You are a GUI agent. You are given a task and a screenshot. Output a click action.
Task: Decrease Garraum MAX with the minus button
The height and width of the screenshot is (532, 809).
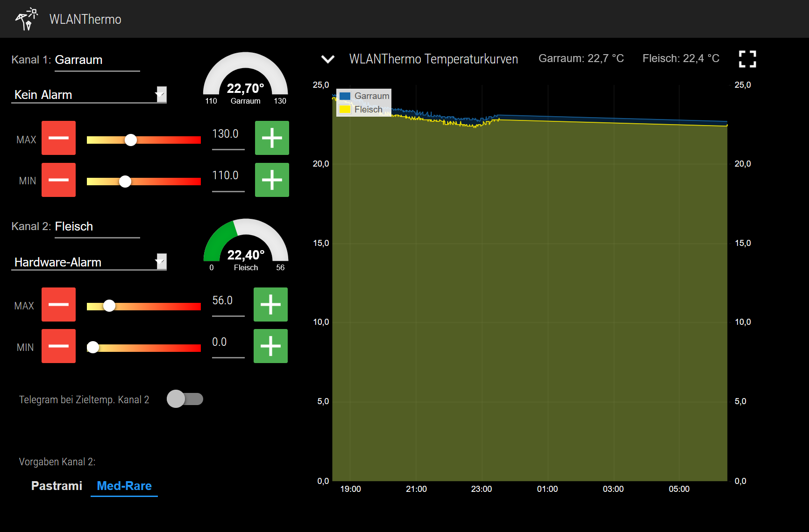click(58, 138)
